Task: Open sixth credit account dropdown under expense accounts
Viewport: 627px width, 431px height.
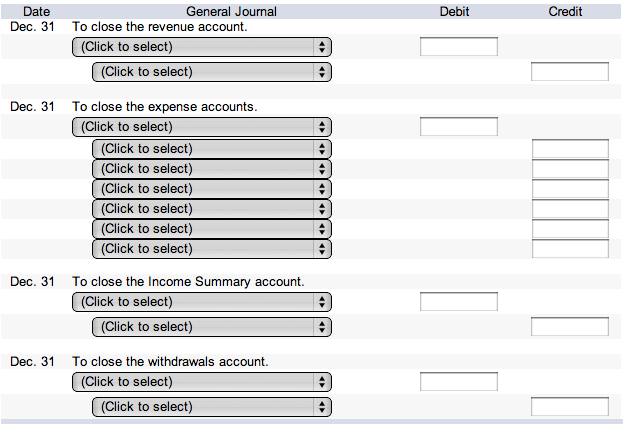Action: 211,249
